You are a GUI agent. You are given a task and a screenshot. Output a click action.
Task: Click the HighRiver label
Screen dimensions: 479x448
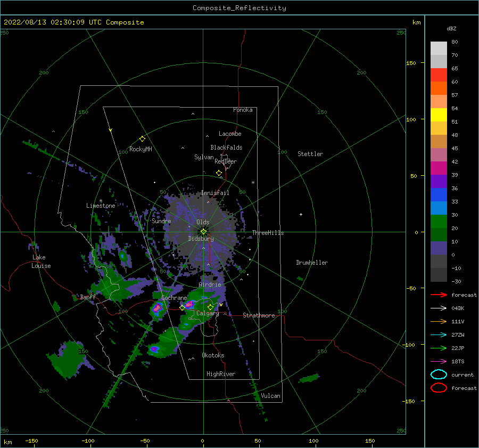221,374
